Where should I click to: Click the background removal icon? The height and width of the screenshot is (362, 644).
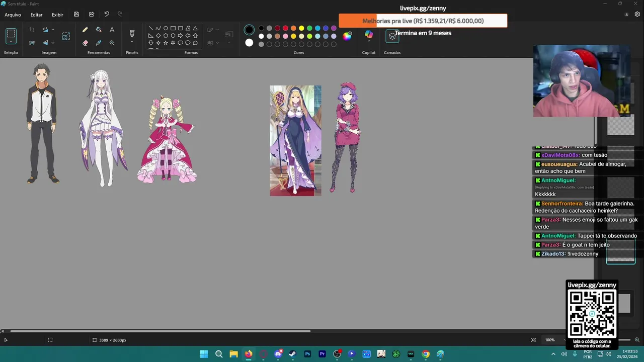tap(32, 43)
